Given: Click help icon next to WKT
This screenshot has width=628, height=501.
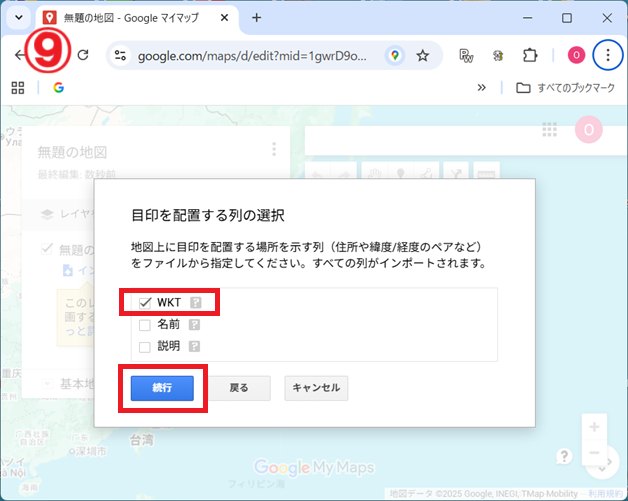Looking at the screenshot, I should coord(196,302).
